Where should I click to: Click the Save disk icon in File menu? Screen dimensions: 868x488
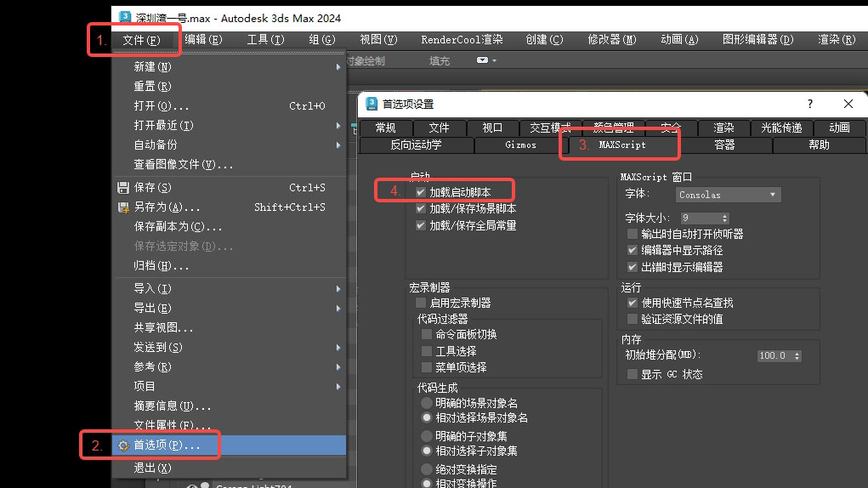[x=123, y=188]
